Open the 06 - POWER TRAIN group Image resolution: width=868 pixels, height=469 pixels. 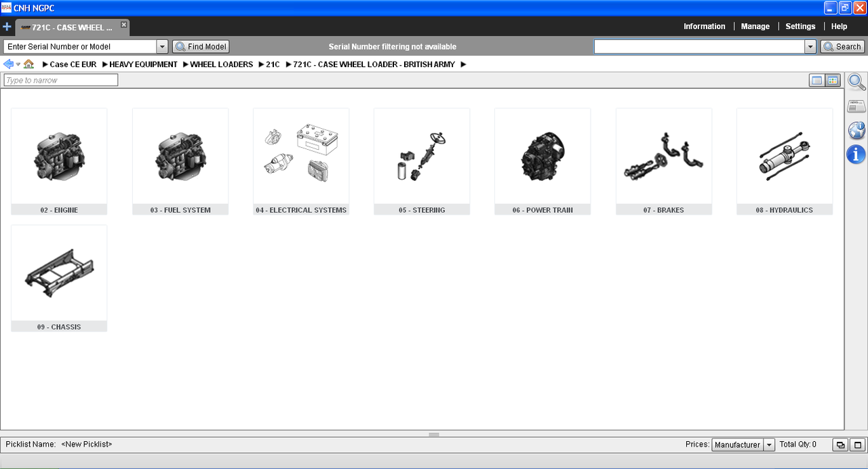click(x=542, y=161)
